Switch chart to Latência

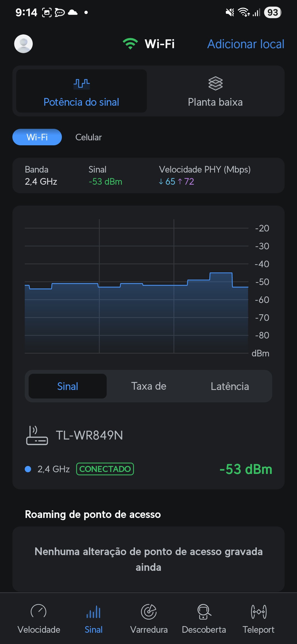pyautogui.click(x=230, y=386)
